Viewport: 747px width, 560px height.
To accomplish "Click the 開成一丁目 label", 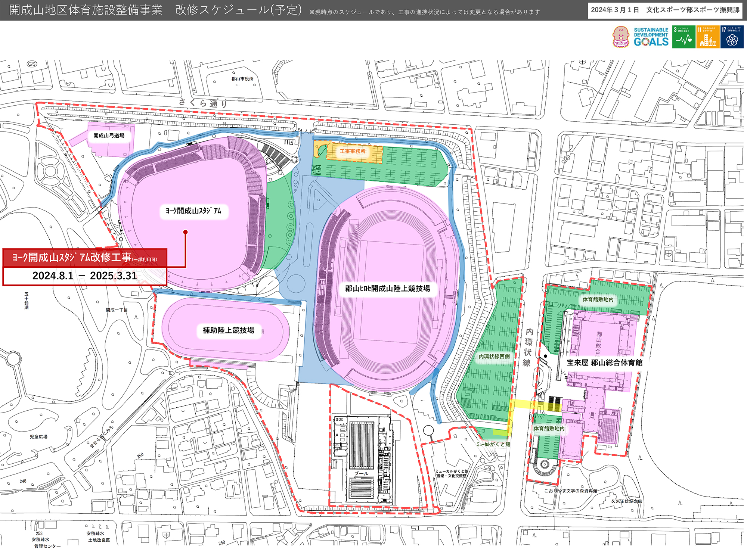I will (x=117, y=310).
